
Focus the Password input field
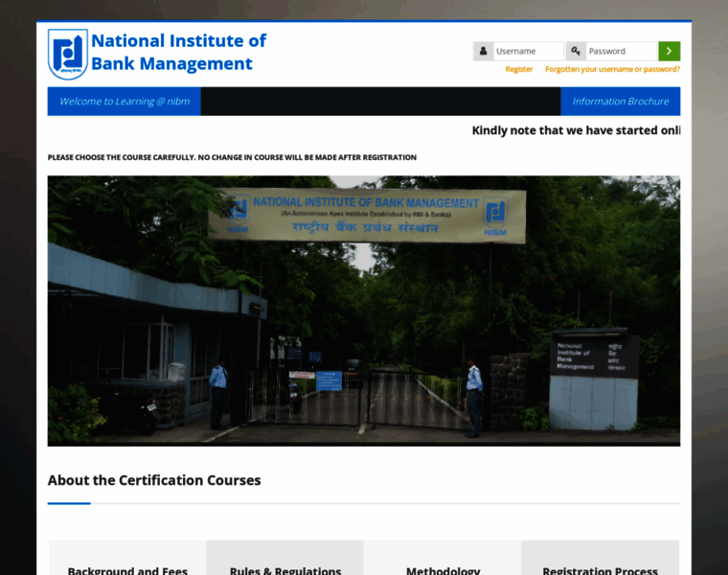click(x=622, y=51)
